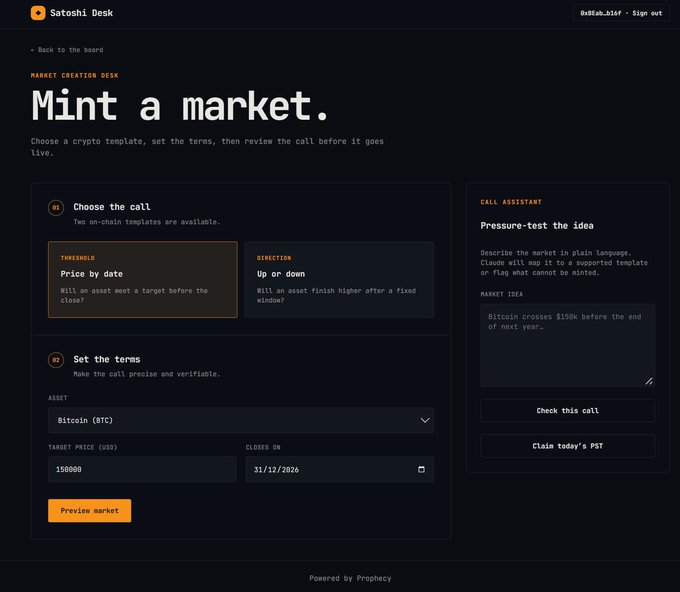Click the step 02 circle badge
Viewport: 680px width, 592px height.
click(56, 360)
